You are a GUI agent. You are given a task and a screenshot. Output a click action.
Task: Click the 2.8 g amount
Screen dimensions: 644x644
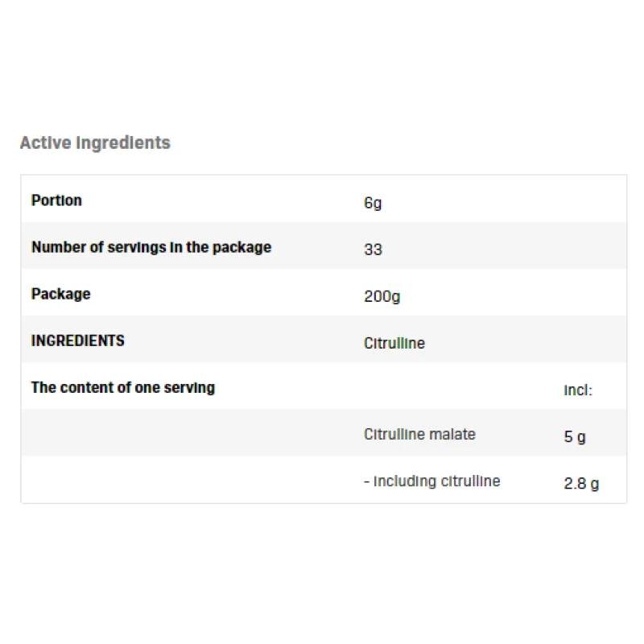tap(581, 484)
